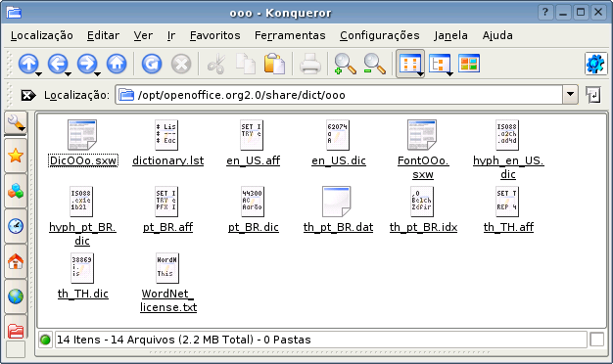Expand the Up button history dropdown arrow

click(x=38, y=73)
